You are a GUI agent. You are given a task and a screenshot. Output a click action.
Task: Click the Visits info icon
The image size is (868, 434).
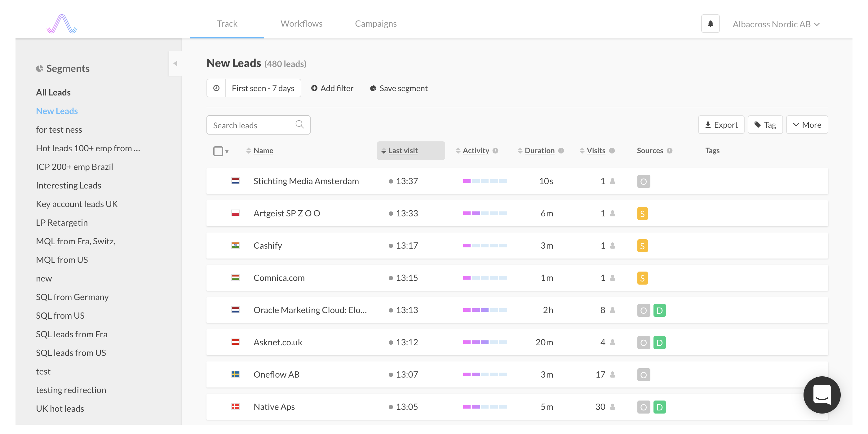[612, 151]
